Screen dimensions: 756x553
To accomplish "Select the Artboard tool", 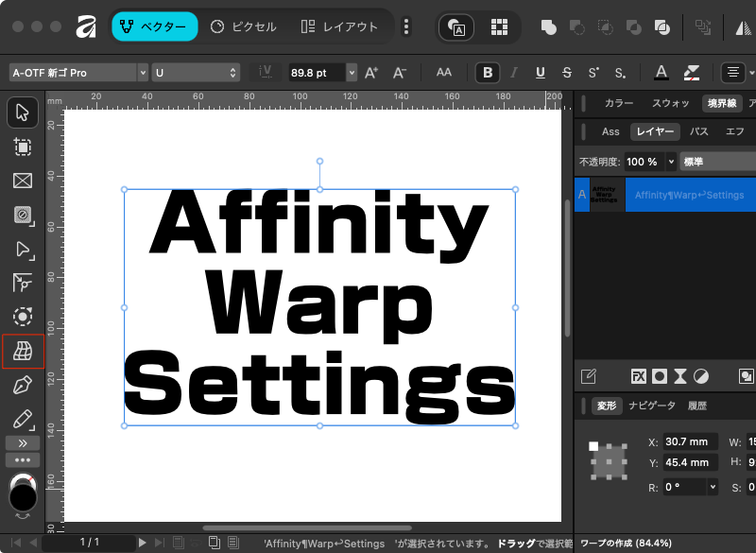I will click(23, 147).
